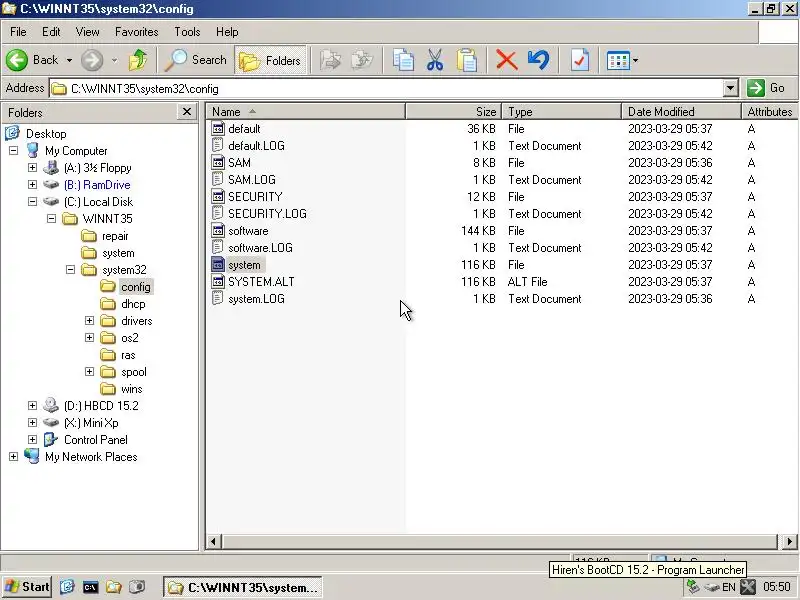Sort by the Size column header

(x=454, y=111)
